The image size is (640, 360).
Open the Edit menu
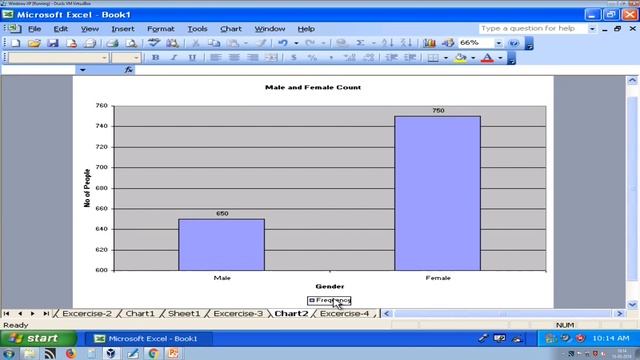(60, 29)
